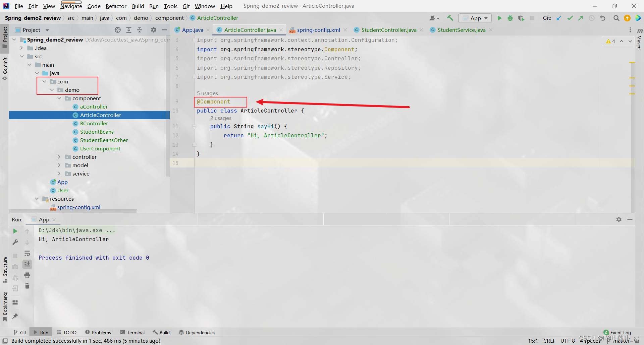This screenshot has width=644, height=345.
Task: Push commits with Git arrow icon
Action: [x=581, y=18]
